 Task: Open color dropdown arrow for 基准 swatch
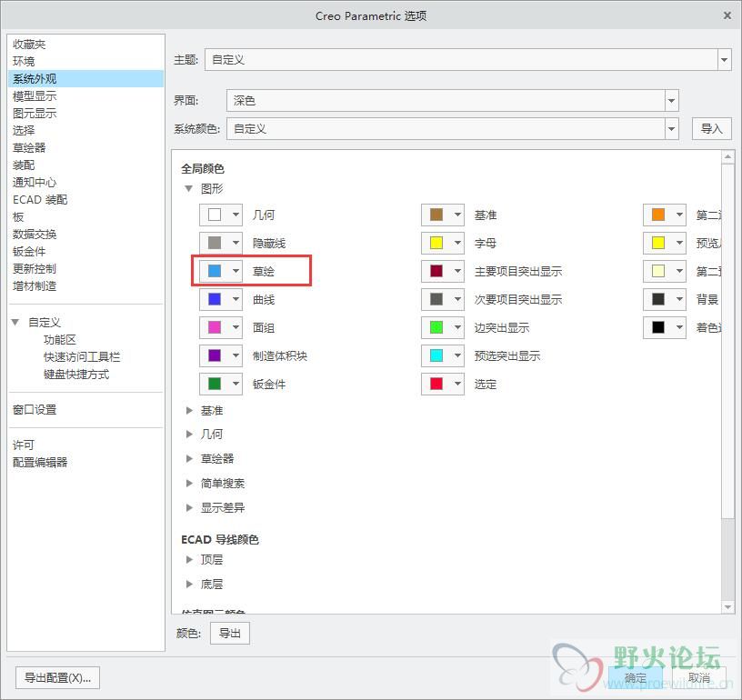[x=457, y=215]
